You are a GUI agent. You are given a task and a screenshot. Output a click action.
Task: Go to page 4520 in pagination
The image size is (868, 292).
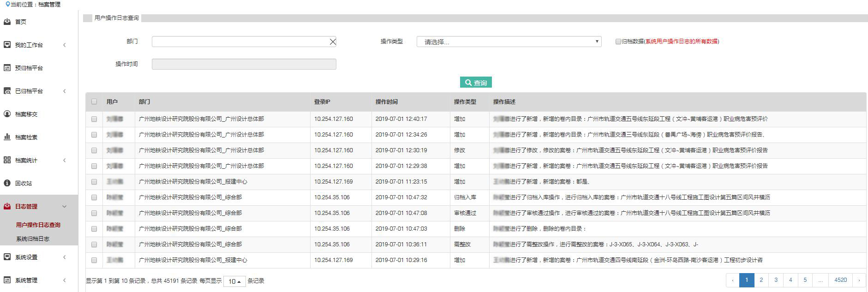pyautogui.click(x=840, y=280)
